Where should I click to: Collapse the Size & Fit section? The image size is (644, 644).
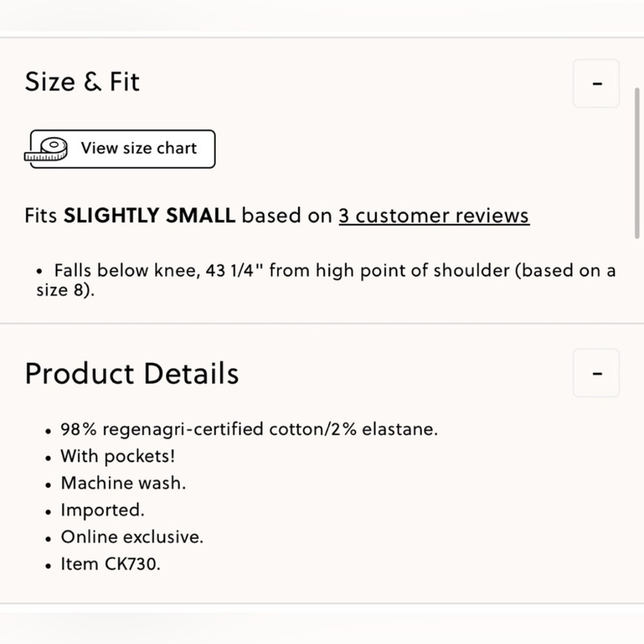(596, 84)
